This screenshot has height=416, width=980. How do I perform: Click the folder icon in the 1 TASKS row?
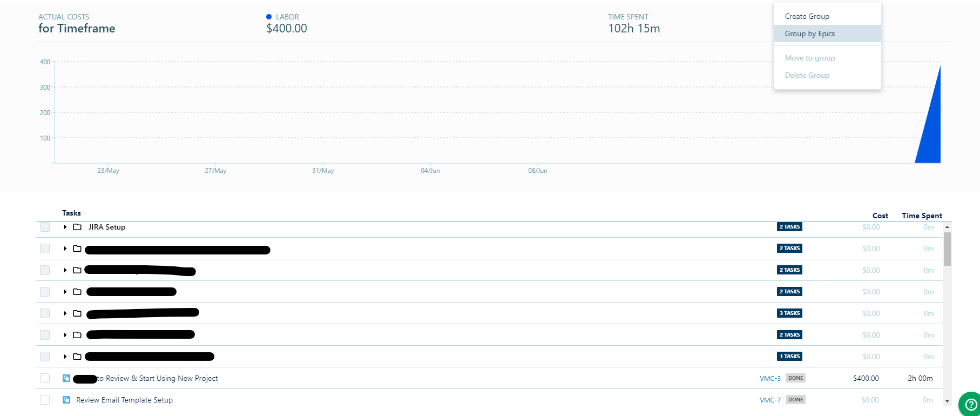point(77,357)
